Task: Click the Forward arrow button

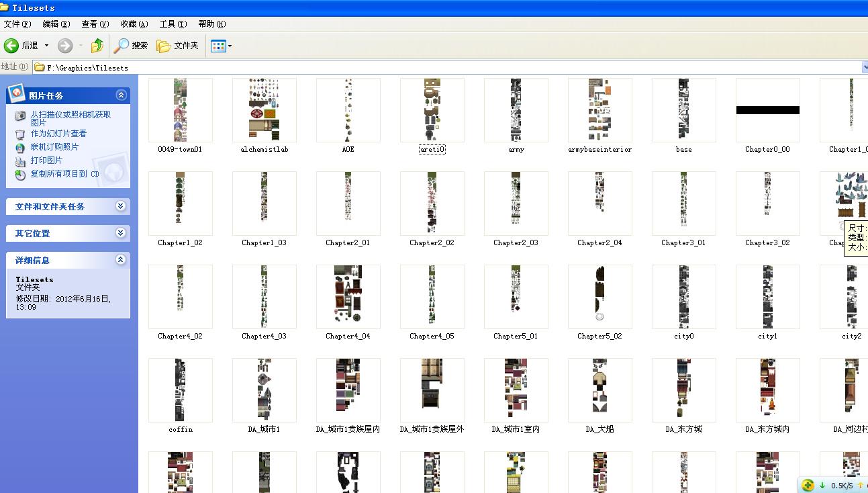Action: click(x=65, y=46)
